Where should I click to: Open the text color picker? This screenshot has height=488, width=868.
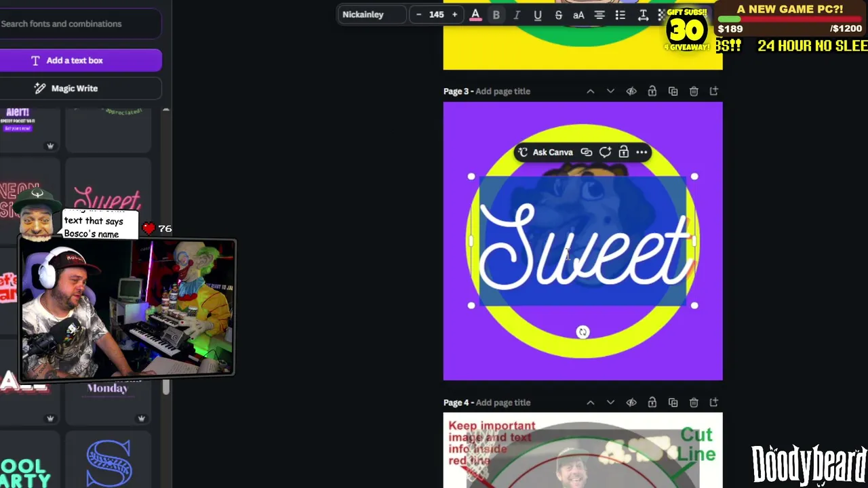[475, 15]
